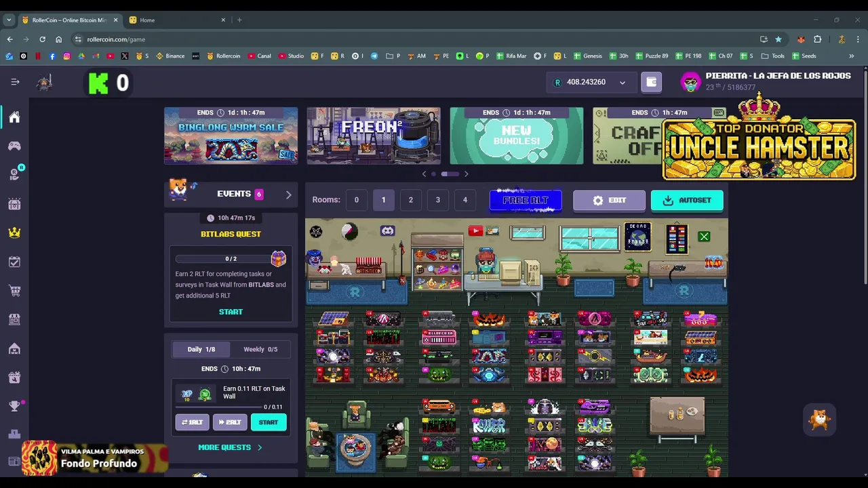Open new browser tab with plus
This screenshot has height=488, width=868.
click(x=239, y=20)
